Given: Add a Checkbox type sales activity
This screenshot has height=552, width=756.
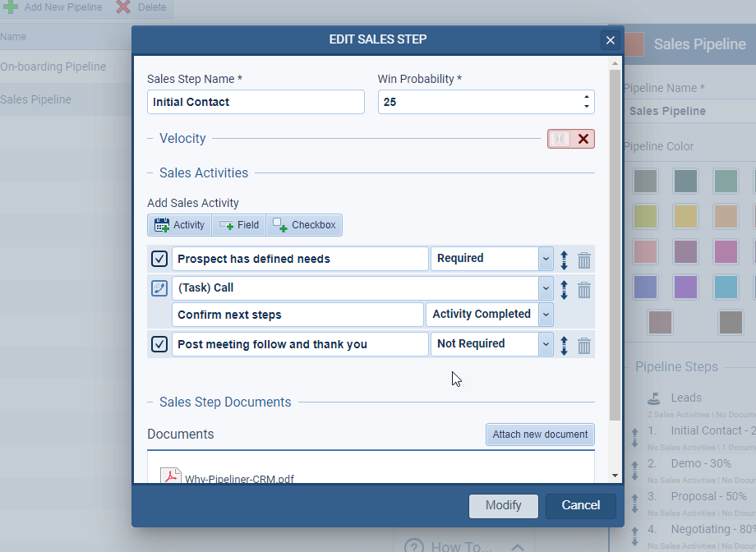Looking at the screenshot, I should point(303,224).
